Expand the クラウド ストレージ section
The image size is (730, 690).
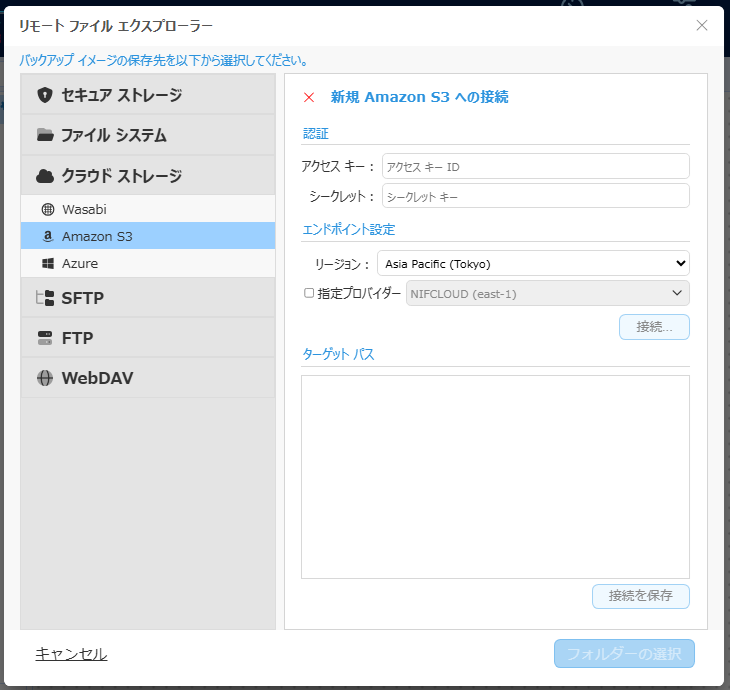(148, 176)
